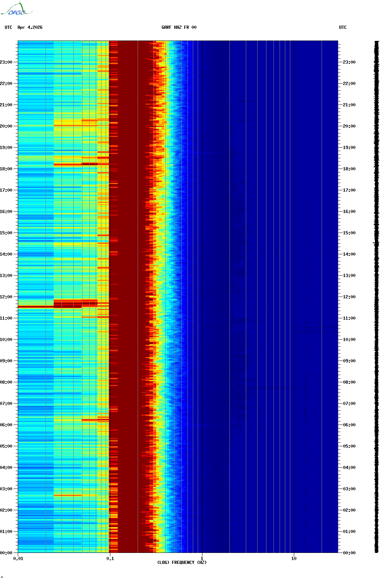Screen dimensions: 392x581
Task: Click the OFGC logo in top corner
Action: pyautogui.click(x=16, y=10)
